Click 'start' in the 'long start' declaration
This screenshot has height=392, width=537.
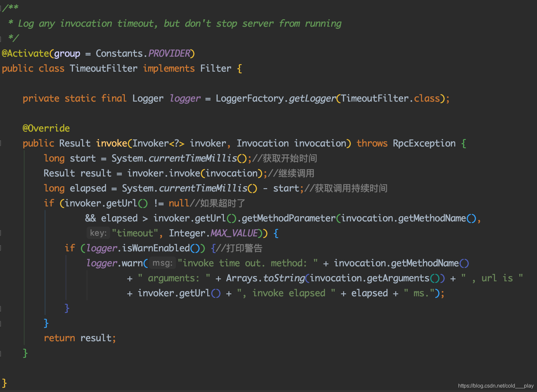click(x=83, y=158)
